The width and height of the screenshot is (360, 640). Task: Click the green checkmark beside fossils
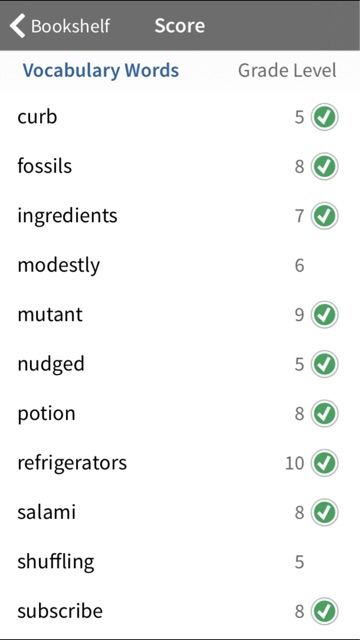(324, 167)
